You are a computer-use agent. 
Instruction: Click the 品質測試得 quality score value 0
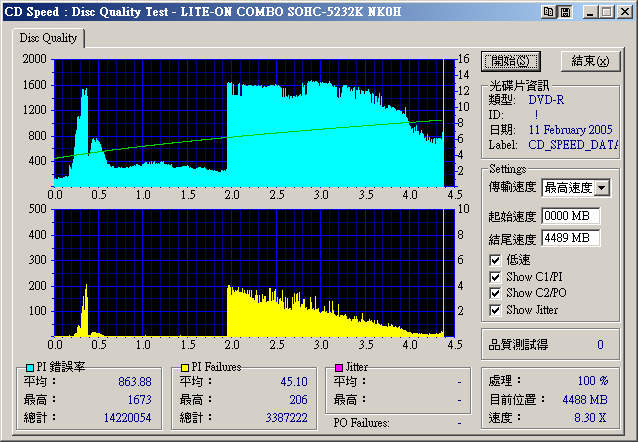click(x=600, y=345)
